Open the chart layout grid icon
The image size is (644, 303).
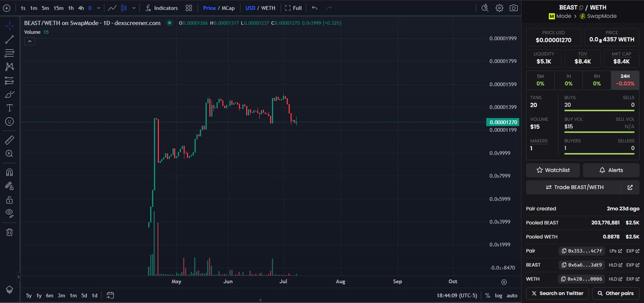click(x=189, y=8)
